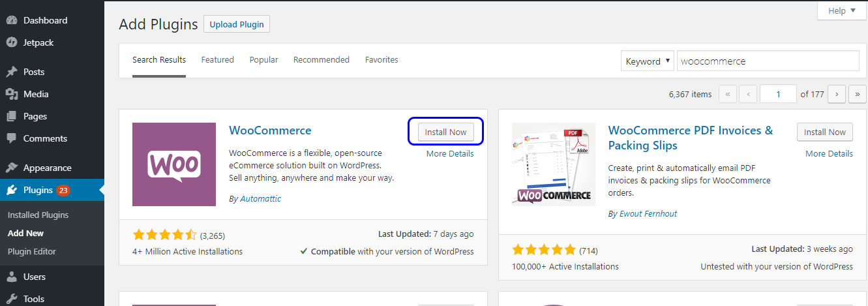Click the Pages icon in the sidebar
This screenshot has height=306, width=868.
(12, 116)
